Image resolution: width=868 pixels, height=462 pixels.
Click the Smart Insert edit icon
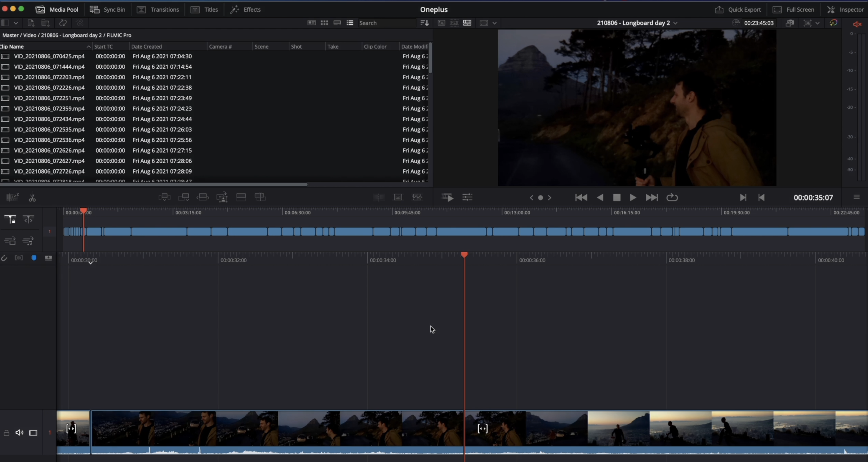point(164,197)
